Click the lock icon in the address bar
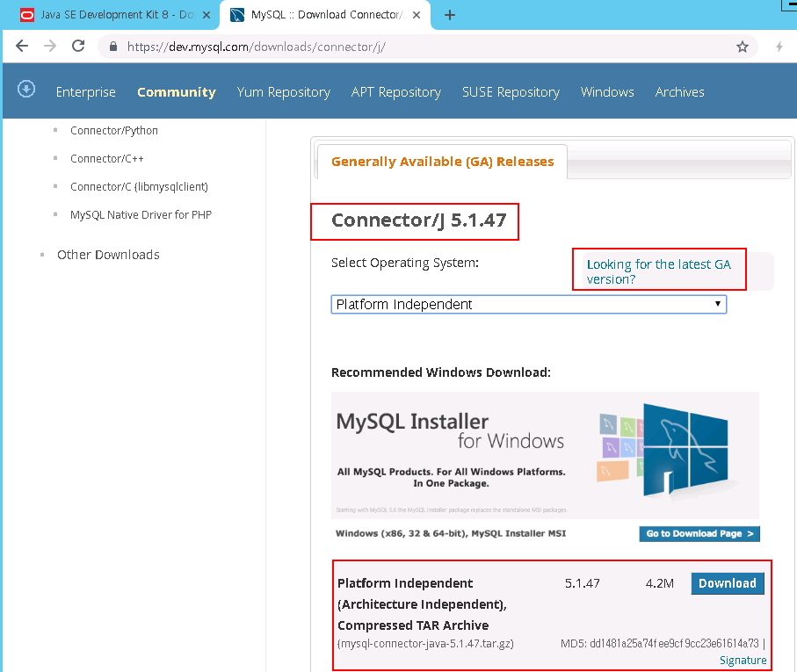 pyautogui.click(x=112, y=47)
